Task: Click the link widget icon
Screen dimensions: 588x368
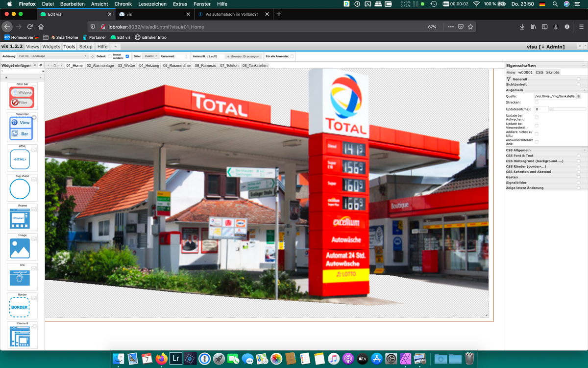Action: point(20,278)
